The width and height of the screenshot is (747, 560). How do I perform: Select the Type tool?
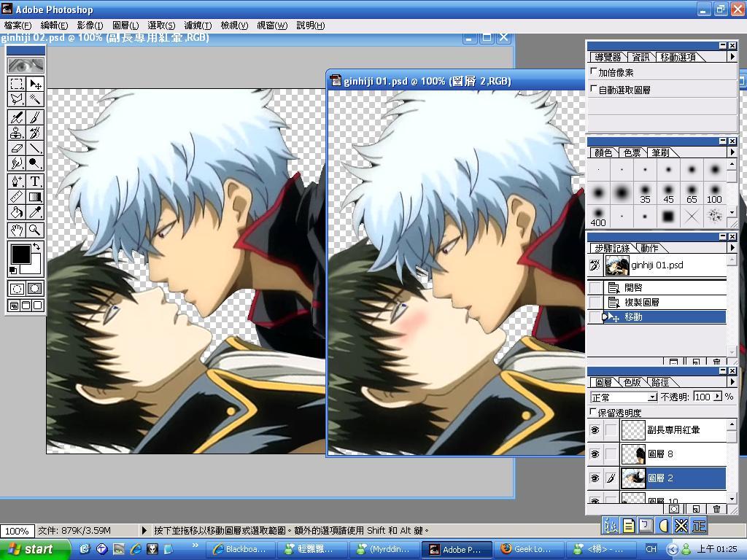point(35,181)
